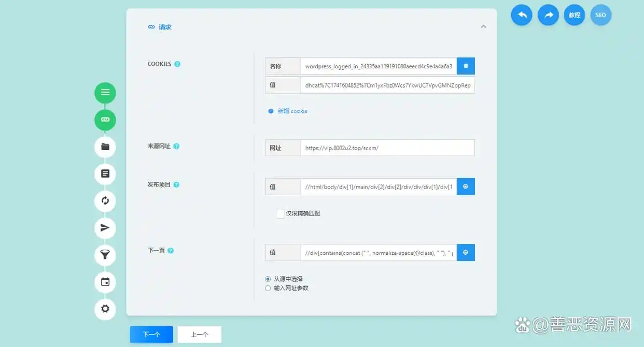Click the 教程 tutorial button
The height and width of the screenshot is (347, 644).
[574, 15]
